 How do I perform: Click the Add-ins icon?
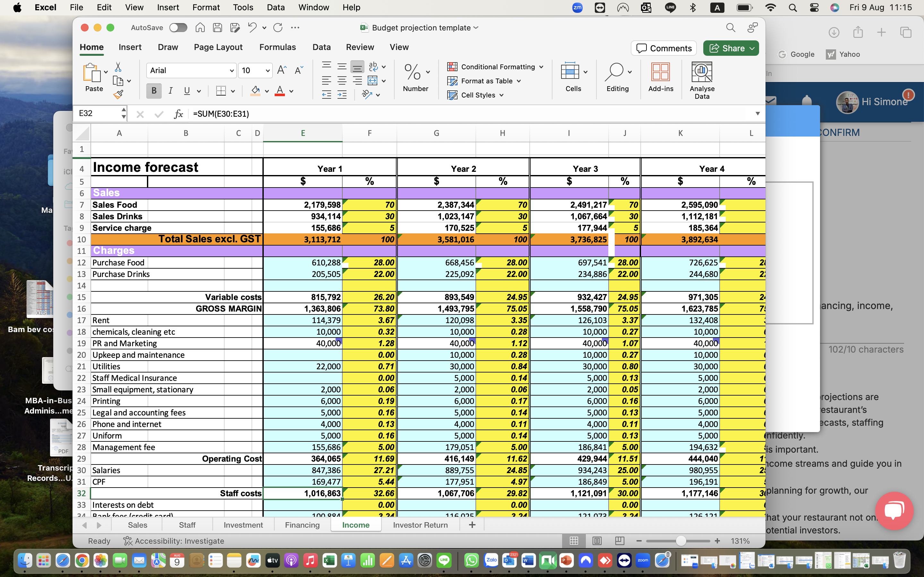pyautogui.click(x=660, y=76)
